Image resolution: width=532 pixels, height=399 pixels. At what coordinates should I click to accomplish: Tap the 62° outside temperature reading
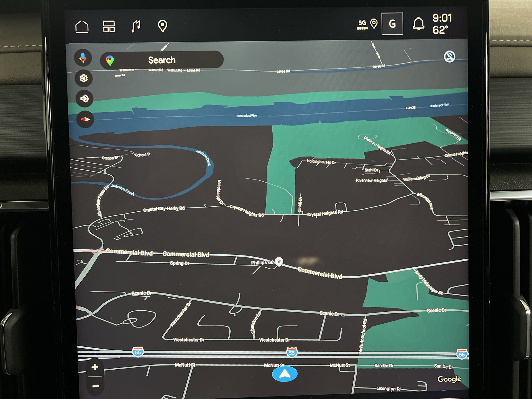click(x=440, y=30)
